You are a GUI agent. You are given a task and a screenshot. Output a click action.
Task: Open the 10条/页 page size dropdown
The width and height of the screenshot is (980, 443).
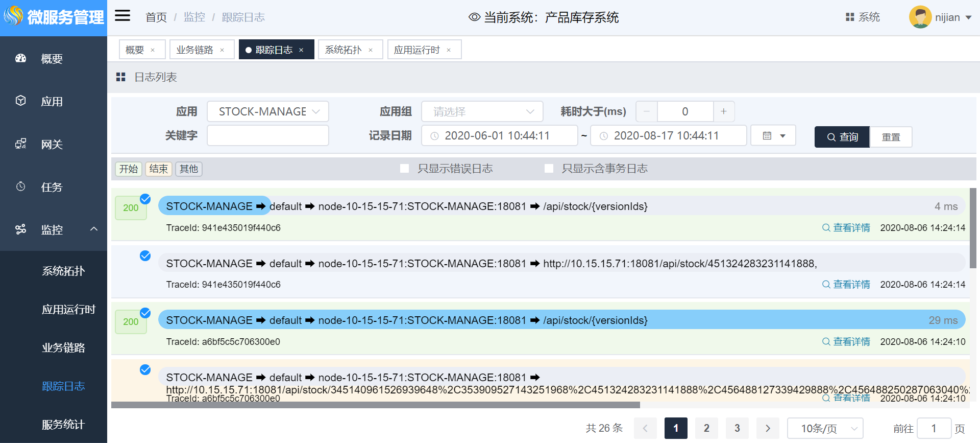[825, 428]
